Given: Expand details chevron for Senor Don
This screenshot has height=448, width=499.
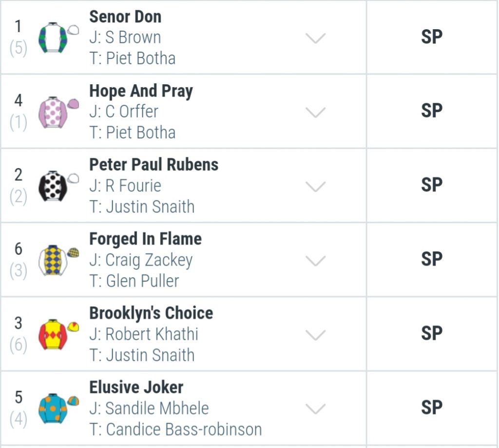Looking at the screenshot, I should 315,38.
